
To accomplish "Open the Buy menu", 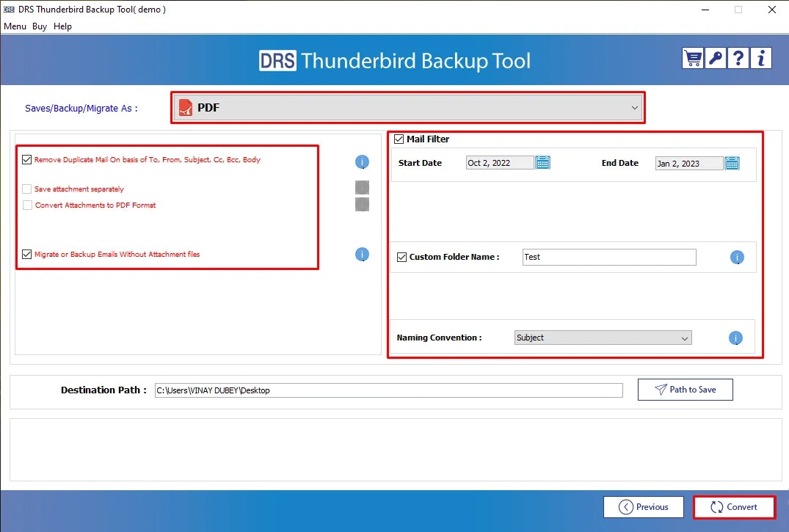I will pyautogui.click(x=40, y=26).
